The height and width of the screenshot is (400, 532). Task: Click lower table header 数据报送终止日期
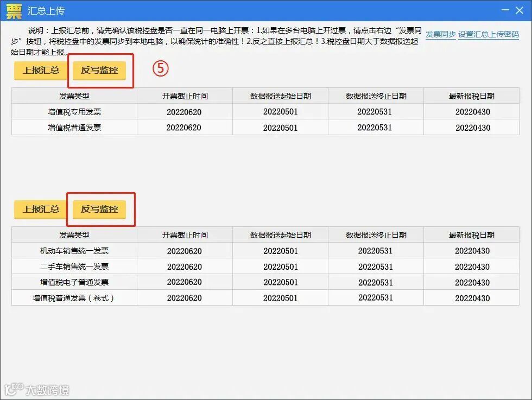(376, 235)
